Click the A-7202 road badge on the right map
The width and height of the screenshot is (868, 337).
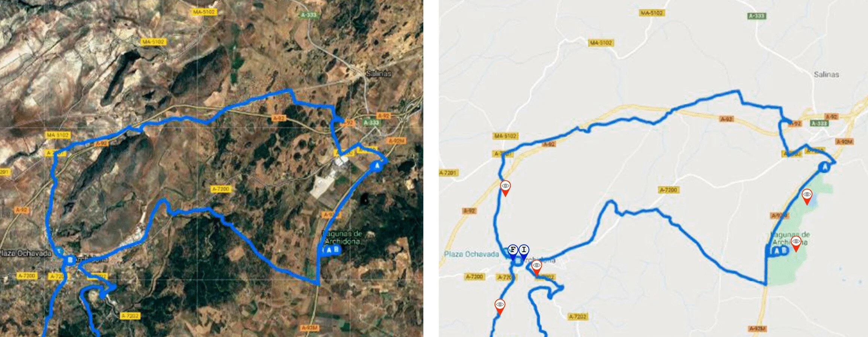coord(578,317)
